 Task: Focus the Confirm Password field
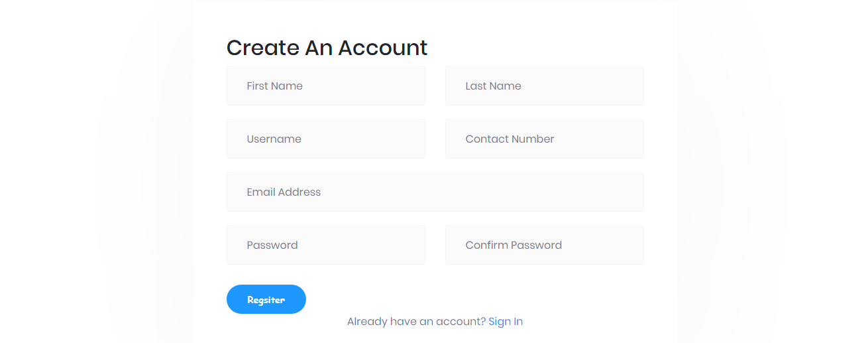pyautogui.click(x=545, y=245)
